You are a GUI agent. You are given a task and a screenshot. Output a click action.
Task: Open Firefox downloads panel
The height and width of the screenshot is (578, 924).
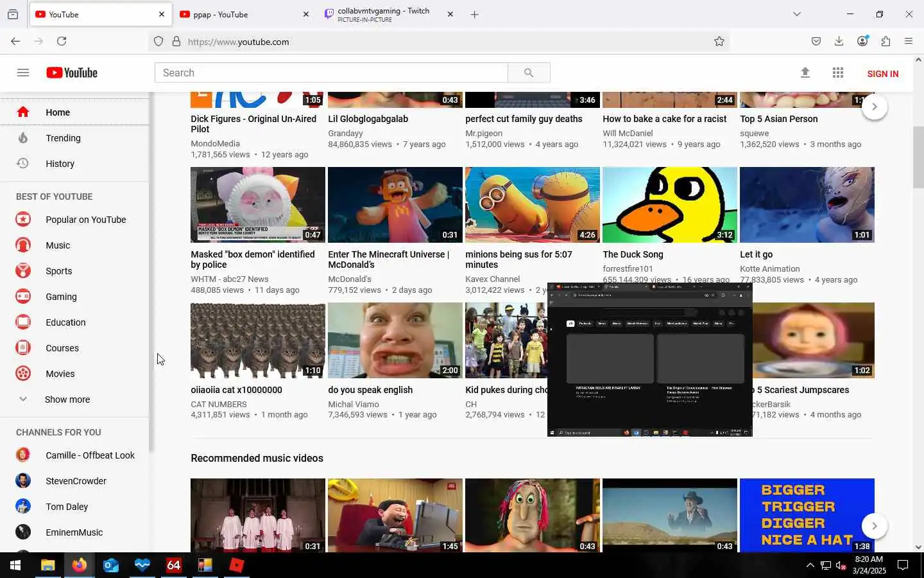839,41
